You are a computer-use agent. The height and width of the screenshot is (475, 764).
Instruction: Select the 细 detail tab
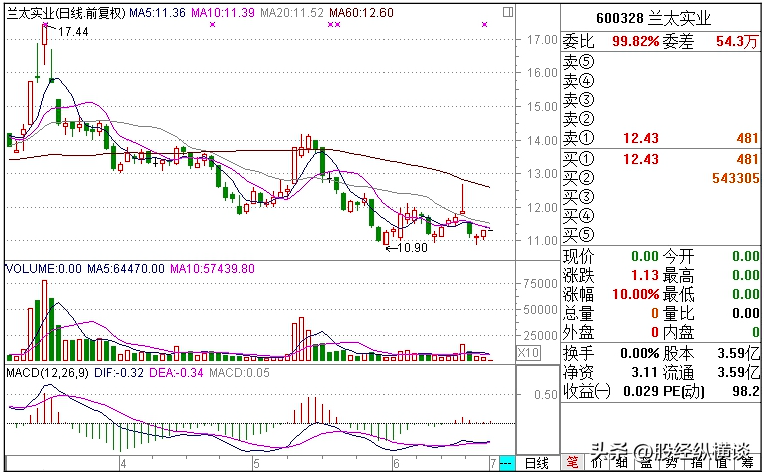tap(621, 464)
